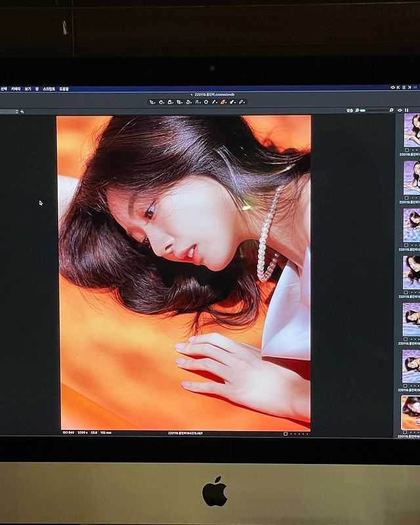Click the magnifier search icon above browser
The height and width of the screenshot is (525, 420).
click(392, 110)
